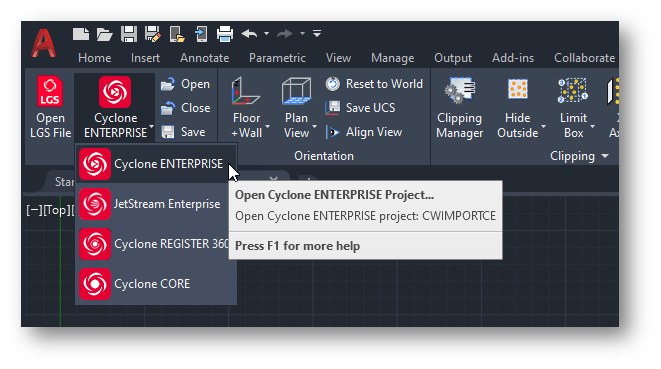Click the Save As icon with pencil
The height and width of the screenshot is (369, 661).
pos(153,34)
